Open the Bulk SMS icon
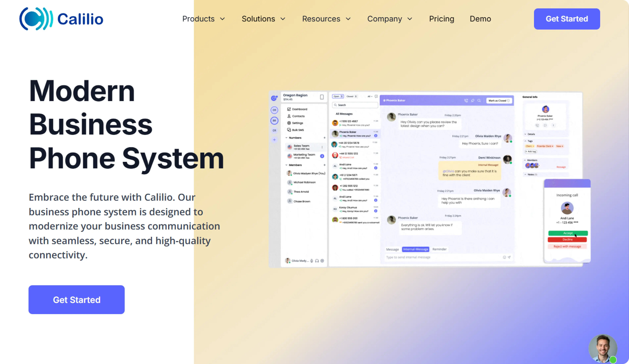This screenshot has width=629, height=364. pyautogui.click(x=289, y=130)
